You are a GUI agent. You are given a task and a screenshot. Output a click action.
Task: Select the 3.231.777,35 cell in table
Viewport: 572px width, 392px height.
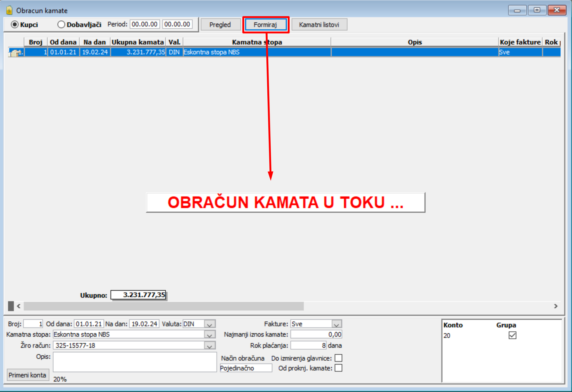pos(138,52)
